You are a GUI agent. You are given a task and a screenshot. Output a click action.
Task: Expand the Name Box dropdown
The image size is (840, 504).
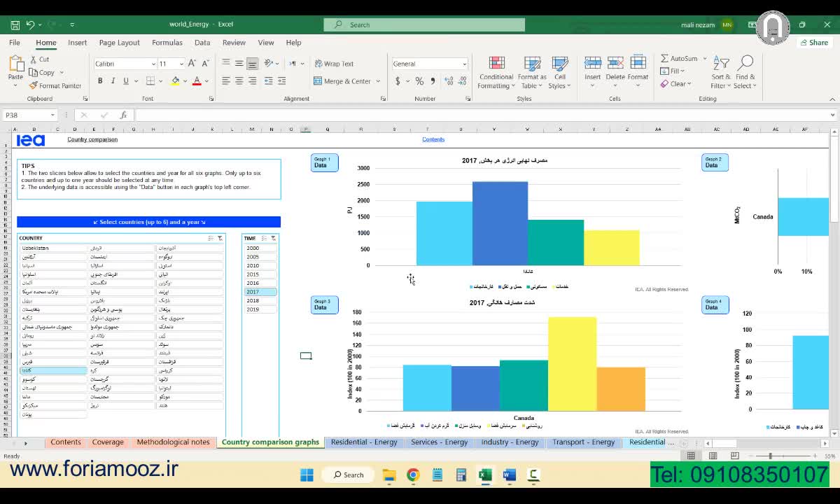[52, 115]
